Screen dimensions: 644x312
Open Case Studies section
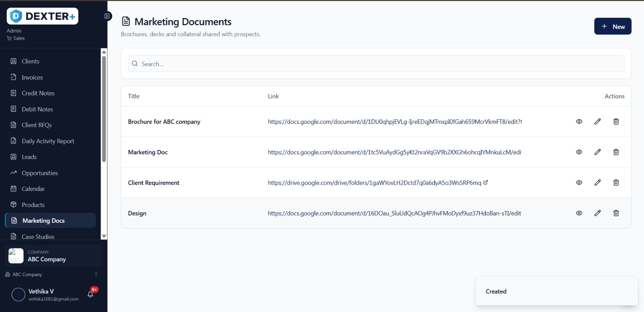tap(50, 236)
